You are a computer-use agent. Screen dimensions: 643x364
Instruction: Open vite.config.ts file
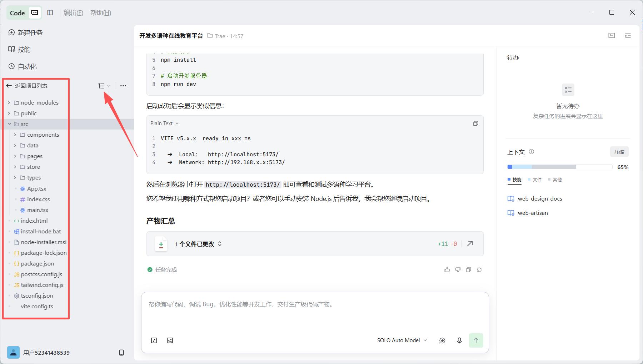tap(37, 307)
